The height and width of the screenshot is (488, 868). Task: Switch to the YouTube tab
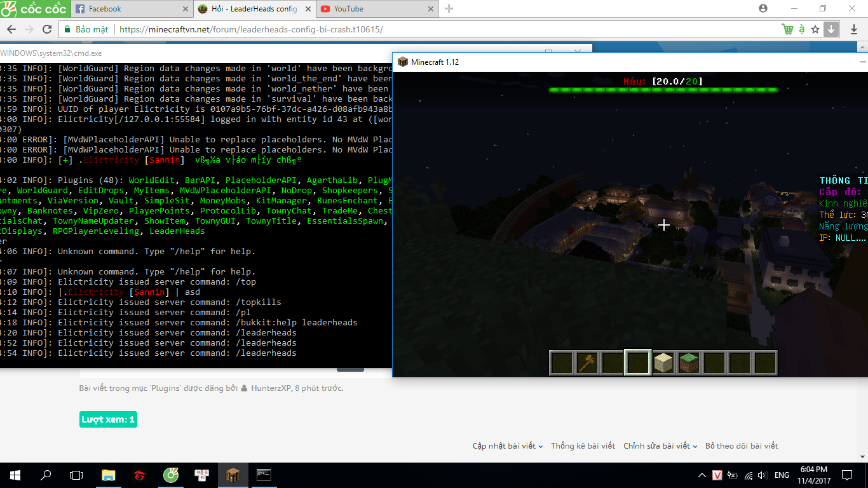(376, 9)
